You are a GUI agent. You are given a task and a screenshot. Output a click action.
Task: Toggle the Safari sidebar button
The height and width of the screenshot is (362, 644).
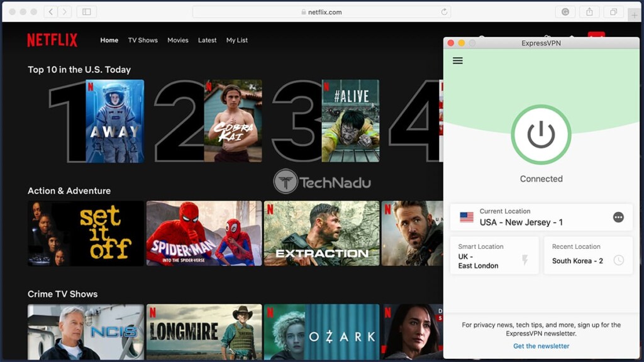click(86, 12)
